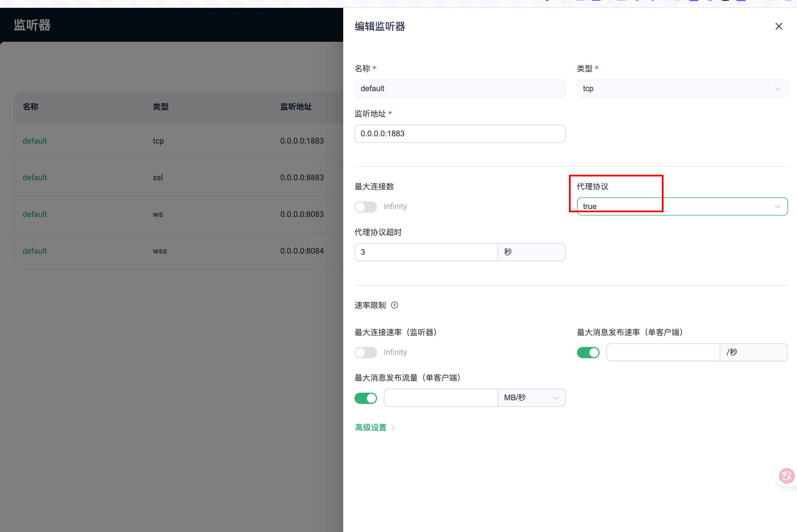
Task: Expand the 高级设置 section
Action: [375, 428]
